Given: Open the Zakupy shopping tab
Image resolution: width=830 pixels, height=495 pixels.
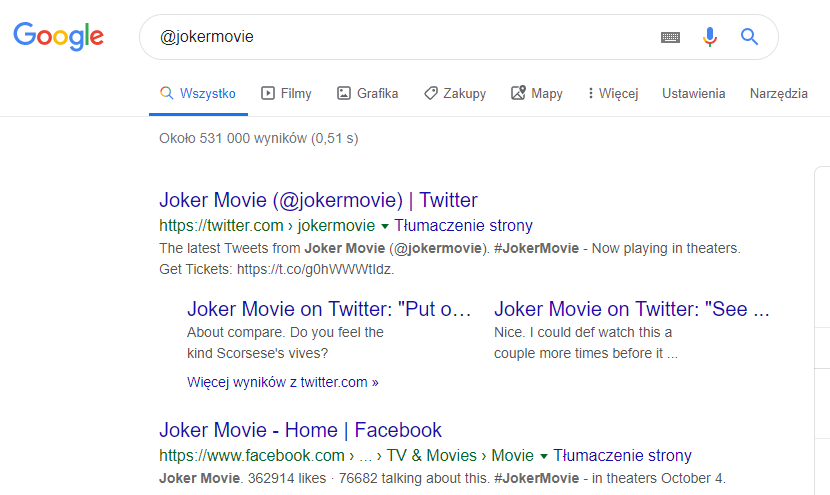Looking at the screenshot, I should pyautogui.click(x=454, y=93).
